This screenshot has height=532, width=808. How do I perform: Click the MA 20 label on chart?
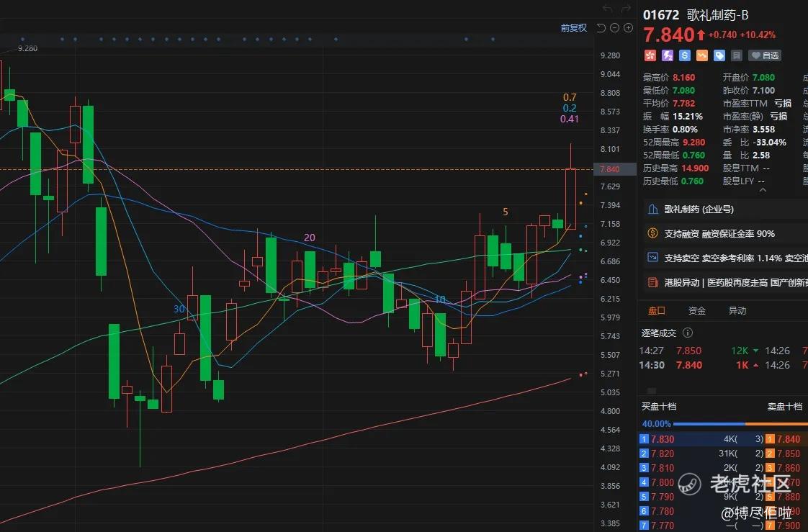pyautogui.click(x=309, y=238)
